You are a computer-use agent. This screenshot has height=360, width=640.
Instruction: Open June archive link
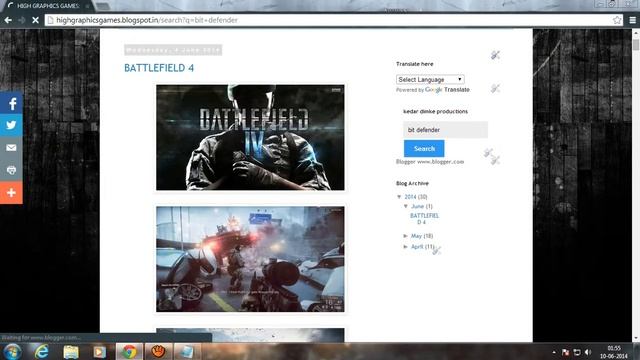coord(417,207)
